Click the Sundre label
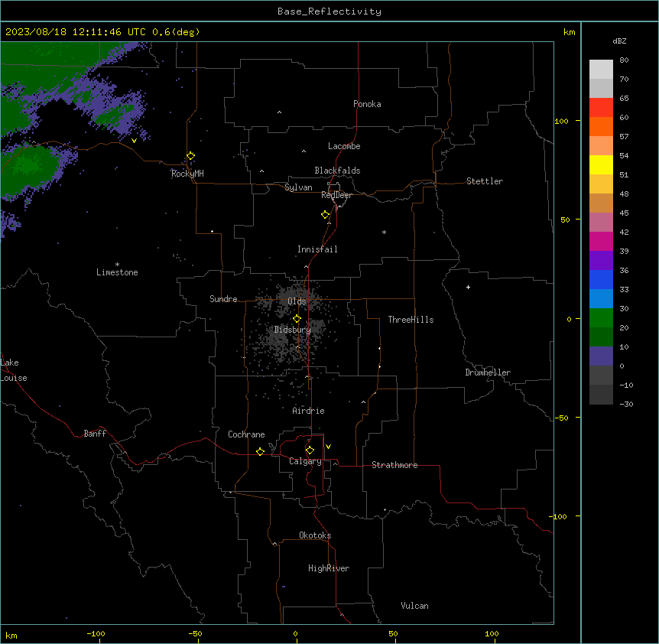The image size is (659, 644). coord(223,299)
